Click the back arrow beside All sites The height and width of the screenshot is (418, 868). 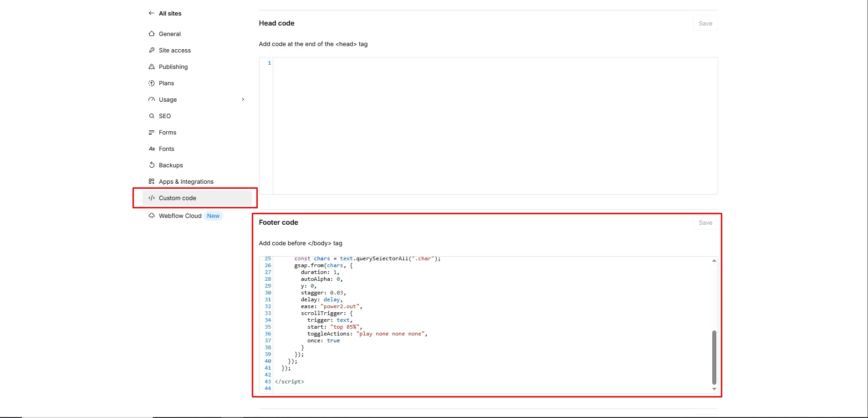(152, 13)
